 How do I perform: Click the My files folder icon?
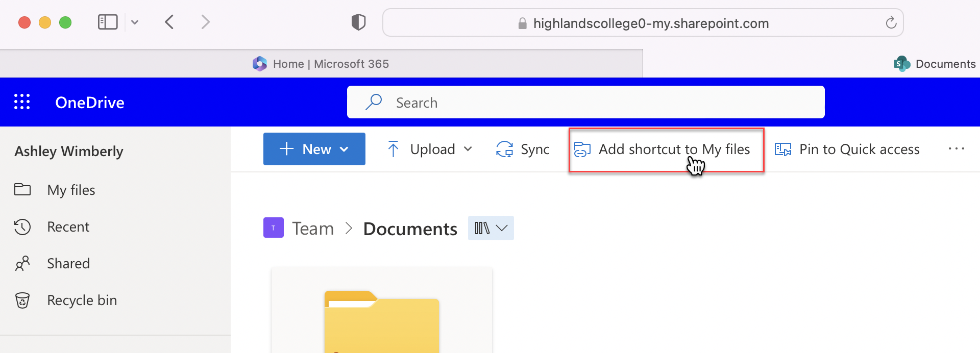tap(22, 189)
